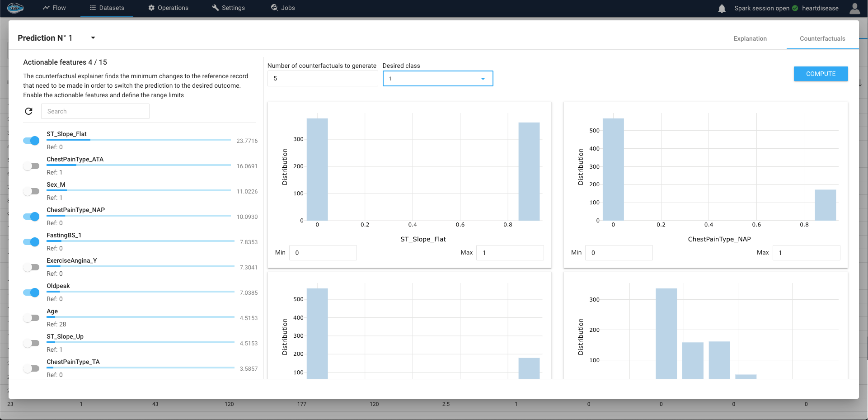Open the Jobs page

(x=283, y=8)
